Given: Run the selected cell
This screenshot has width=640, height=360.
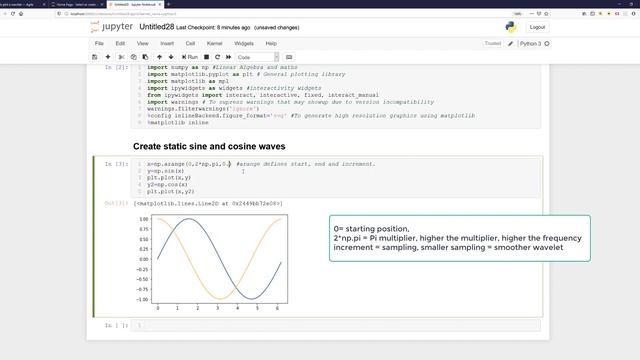Looking at the screenshot, I should (190, 57).
